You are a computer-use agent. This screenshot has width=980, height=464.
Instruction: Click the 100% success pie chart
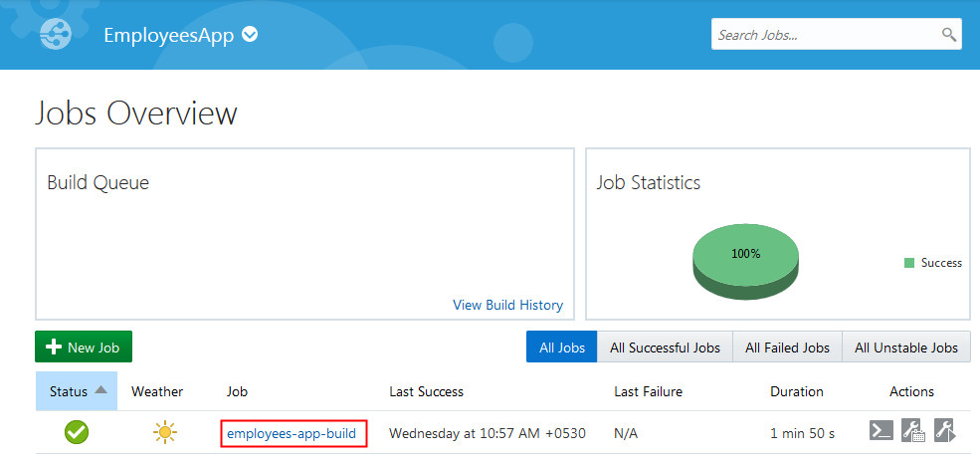(x=746, y=259)
